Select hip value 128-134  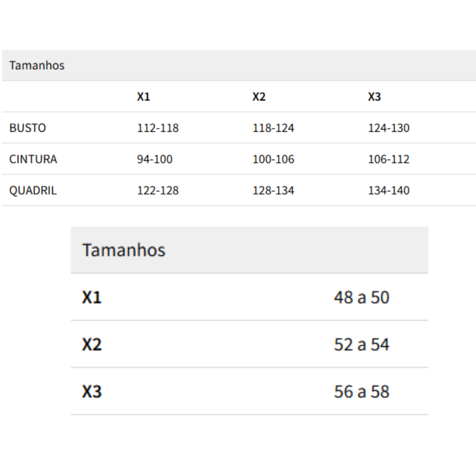coord(273,190)
